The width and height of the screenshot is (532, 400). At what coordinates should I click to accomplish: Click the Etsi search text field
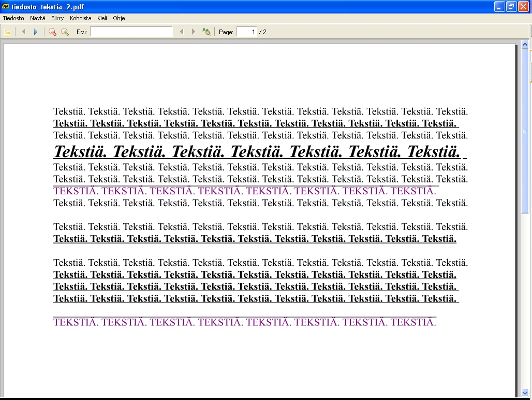tap(131, 32)
